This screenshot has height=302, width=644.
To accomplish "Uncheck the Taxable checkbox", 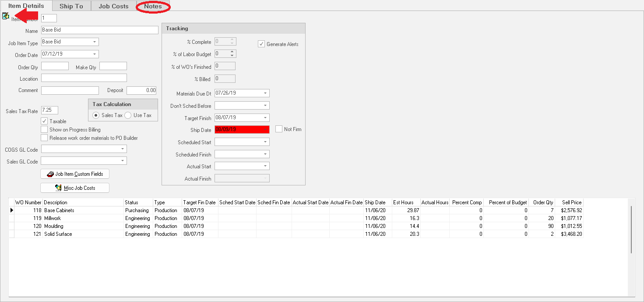I will pyautogui.click(x=44, y=121).
